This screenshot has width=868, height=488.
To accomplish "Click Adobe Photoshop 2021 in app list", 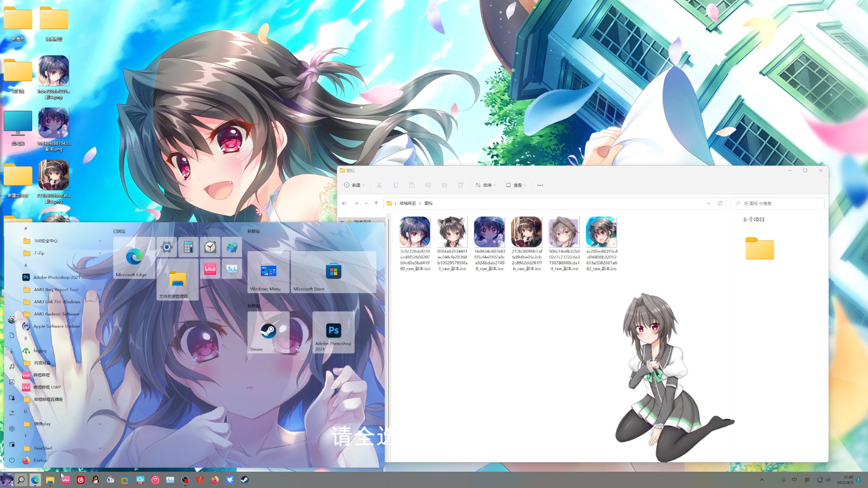I will click(x=57, y=277).
